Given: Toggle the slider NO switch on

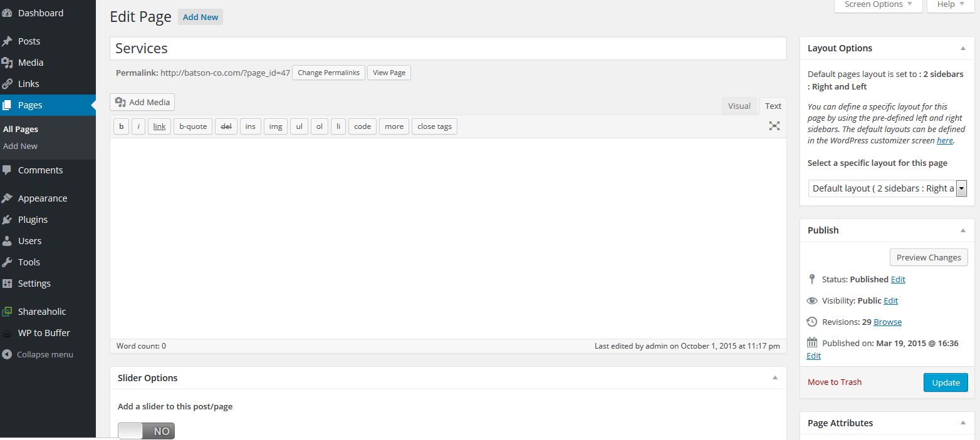Looking at the screenshot, I should coord(146,431).
